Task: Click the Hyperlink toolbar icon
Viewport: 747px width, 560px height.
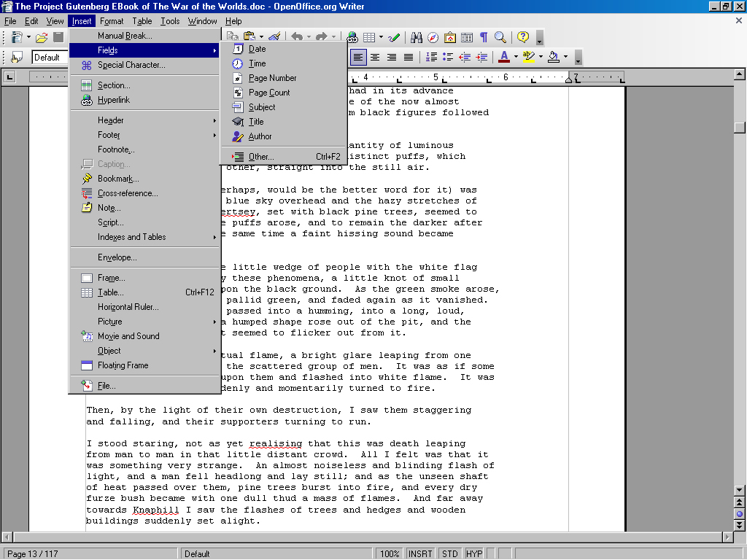Action: pyautogui.click(x=352, y=37)
